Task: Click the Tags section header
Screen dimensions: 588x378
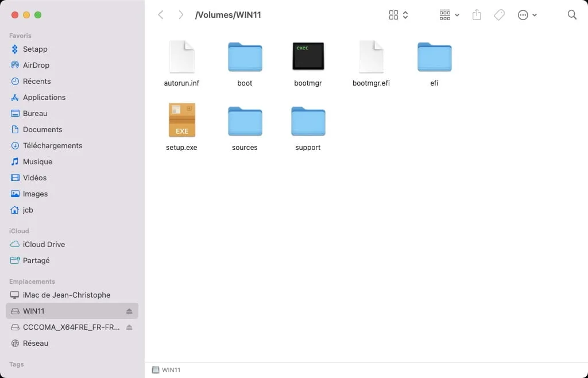Action: click(17, 364)
